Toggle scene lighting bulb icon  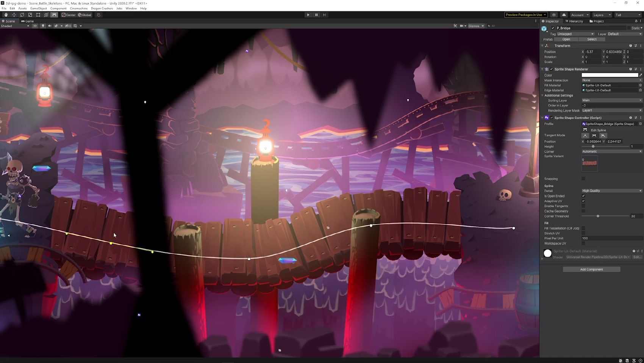(43, 26)
